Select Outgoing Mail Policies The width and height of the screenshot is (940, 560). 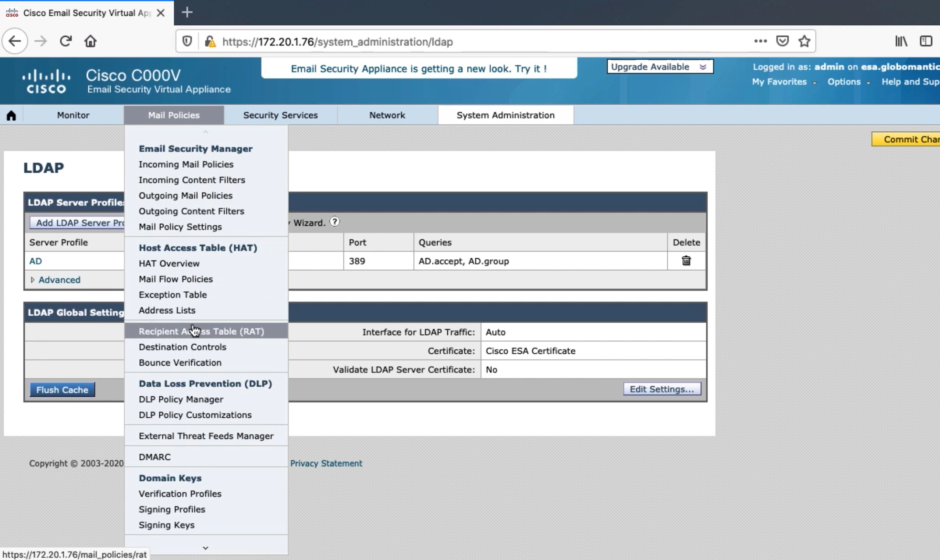186,195
